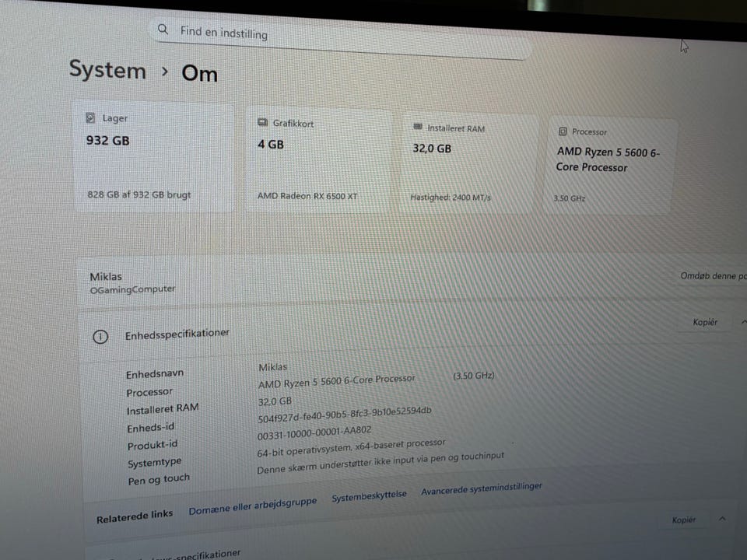The image size is (747, 560).
Task: Click the 'Enhedsnavn' row label
Action: (x=154, y=374)
